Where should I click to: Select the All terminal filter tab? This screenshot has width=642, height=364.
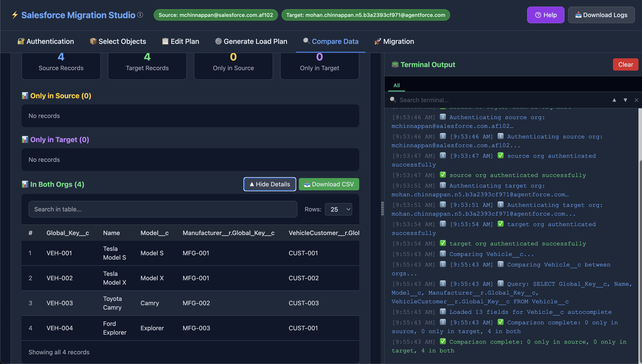tap(397, 85)
